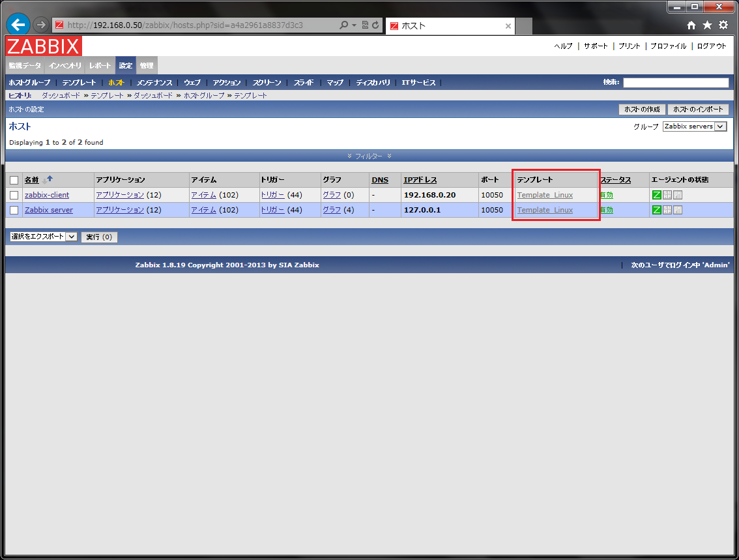Open Template_Linux link in Zabbix server row
The width and height of the screenshot is (739, 560).
545,210
